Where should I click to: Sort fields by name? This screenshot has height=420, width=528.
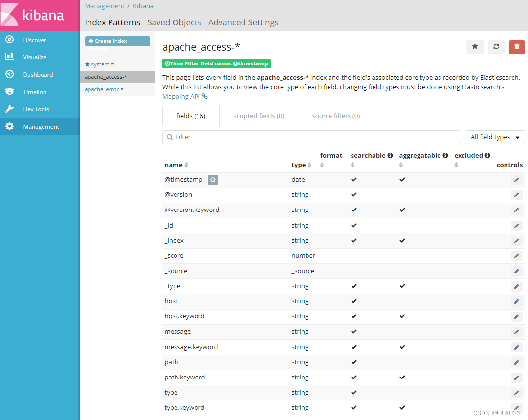pos(186,165)
